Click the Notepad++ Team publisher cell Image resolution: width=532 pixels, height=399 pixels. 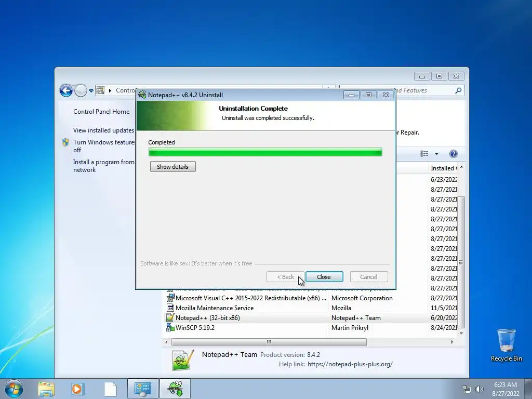(x=356, y=318)
